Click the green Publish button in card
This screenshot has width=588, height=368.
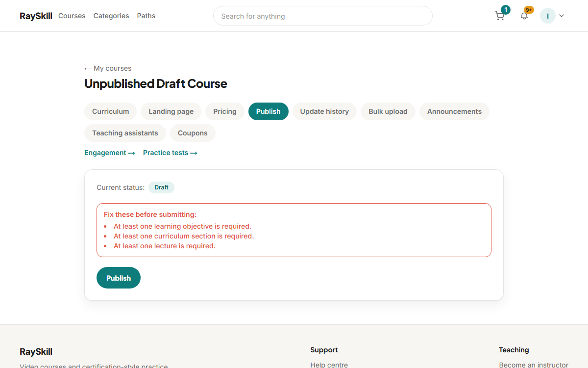119,278
